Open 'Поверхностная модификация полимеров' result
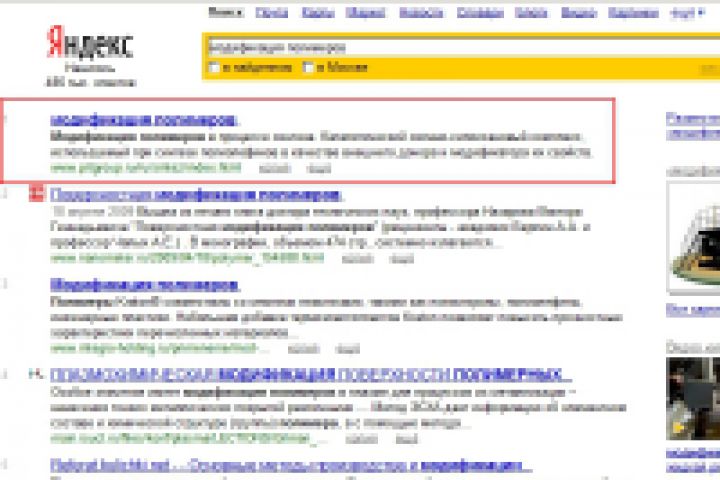The image size is (720, 480). coord(197,195)
